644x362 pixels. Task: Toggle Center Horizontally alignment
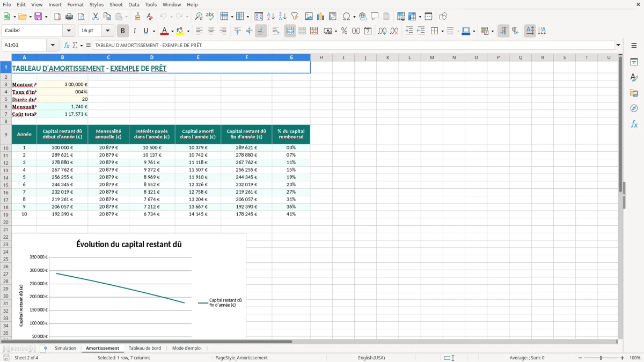211,31
